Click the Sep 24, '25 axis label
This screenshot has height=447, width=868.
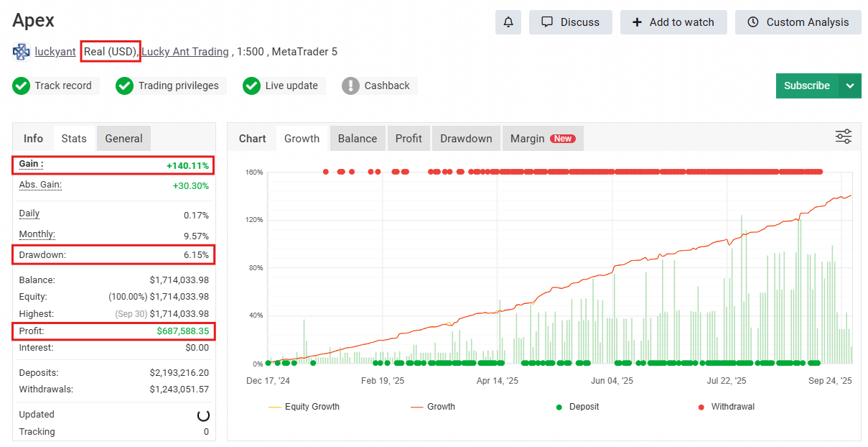(829, 381)
